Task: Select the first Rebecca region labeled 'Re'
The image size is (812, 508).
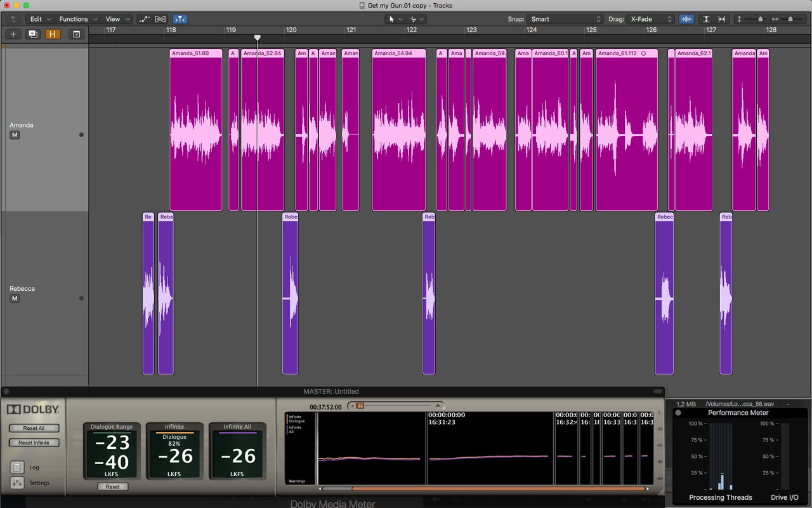Action: [148, 293]
